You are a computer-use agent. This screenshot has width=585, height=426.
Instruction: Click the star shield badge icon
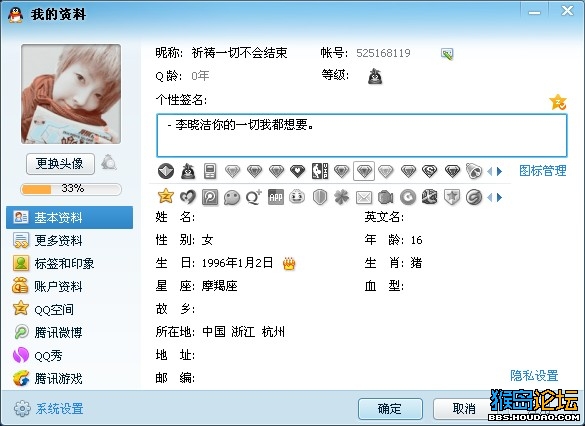tap(451, 197)
